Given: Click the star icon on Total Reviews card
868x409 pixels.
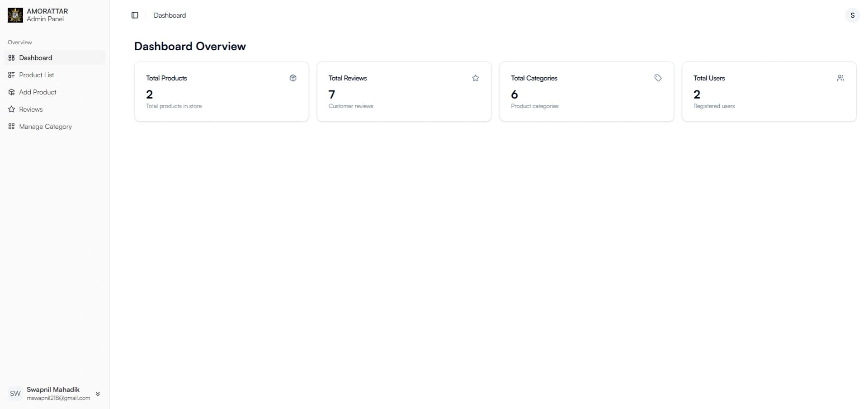Looking at the screenshot, I should 476,78.
